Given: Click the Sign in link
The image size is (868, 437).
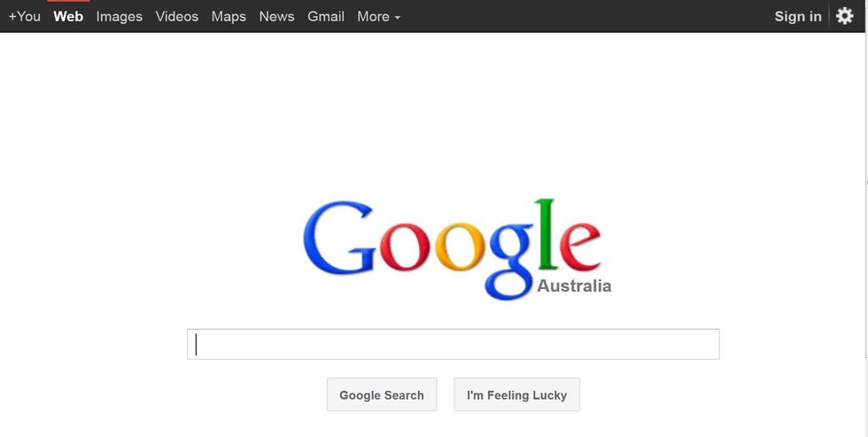Looking at the screenshot, I should [x=798, y=16].
